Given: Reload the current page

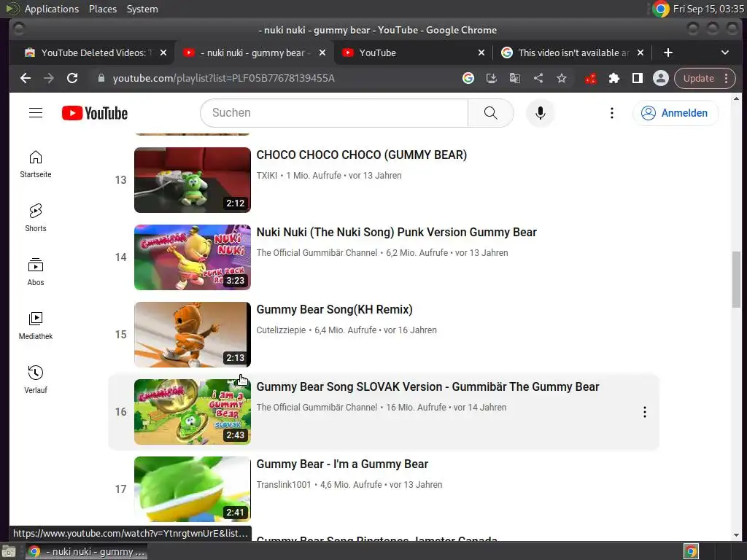Looking at the screenshot, I should [x=72, y=78].
